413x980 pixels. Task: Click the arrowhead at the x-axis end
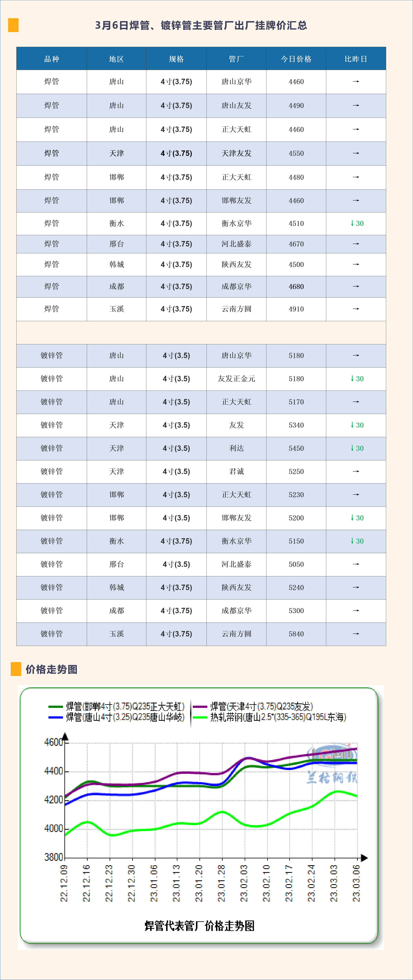(364, 858)
